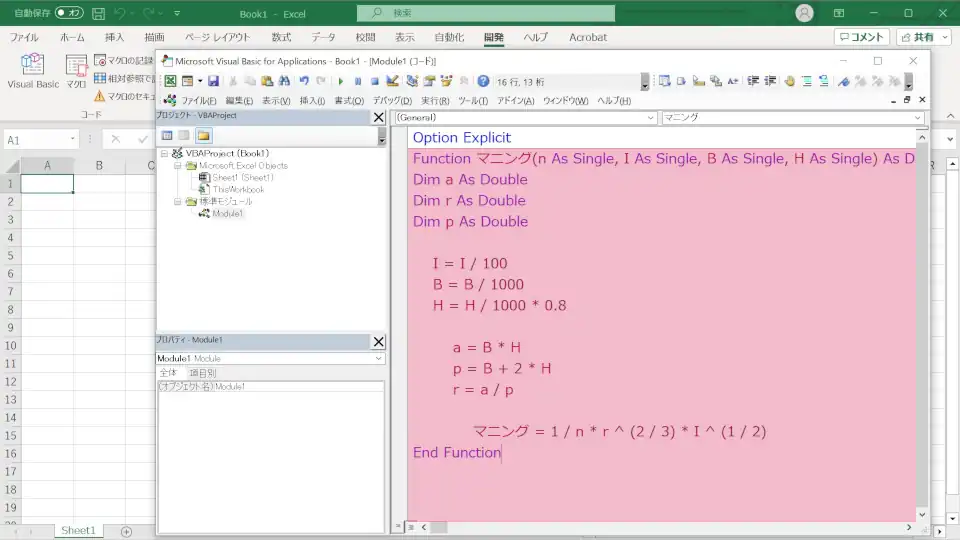Screen dimensions: 960x540
Task: Click the Excel 検索 search box
Action: pos(486,13)
